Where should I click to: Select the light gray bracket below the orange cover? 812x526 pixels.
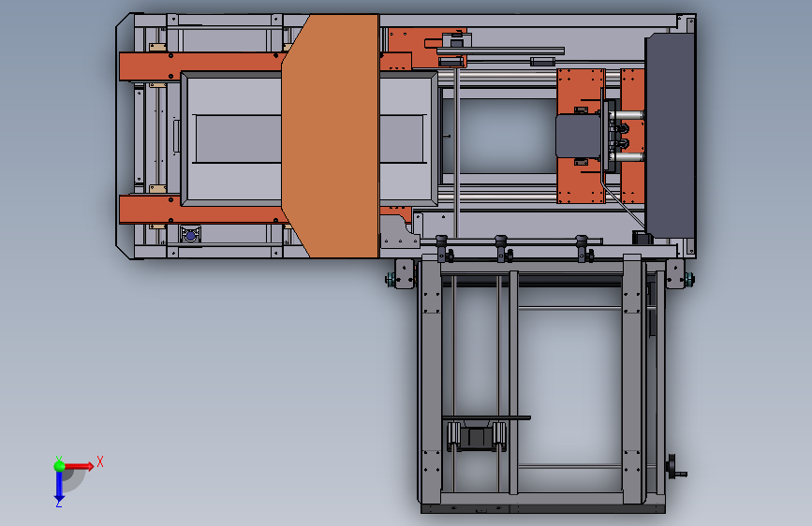tap(399, 232)
